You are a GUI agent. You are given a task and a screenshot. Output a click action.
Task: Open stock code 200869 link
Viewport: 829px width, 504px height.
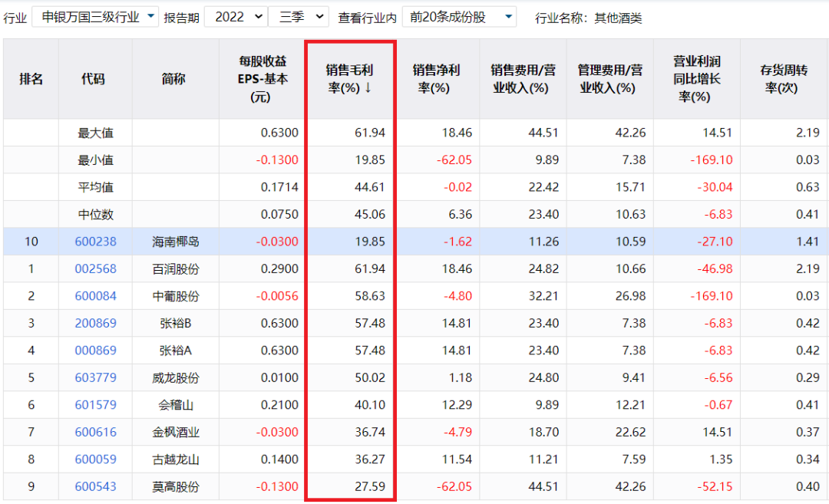click(96, 323)
